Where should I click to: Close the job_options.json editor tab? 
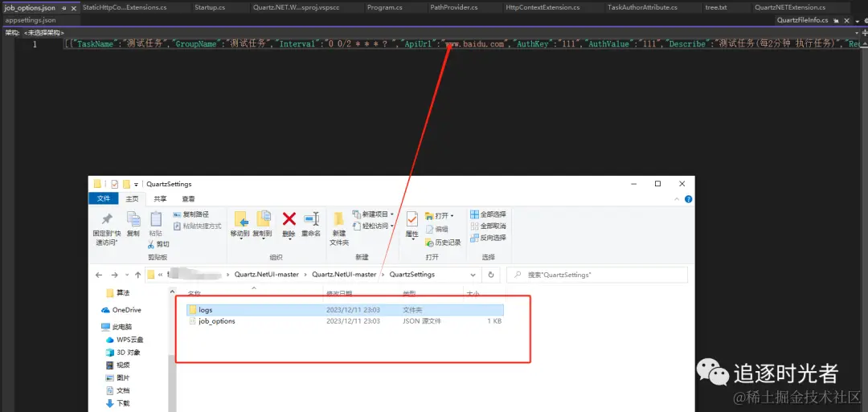coord(74,8)
